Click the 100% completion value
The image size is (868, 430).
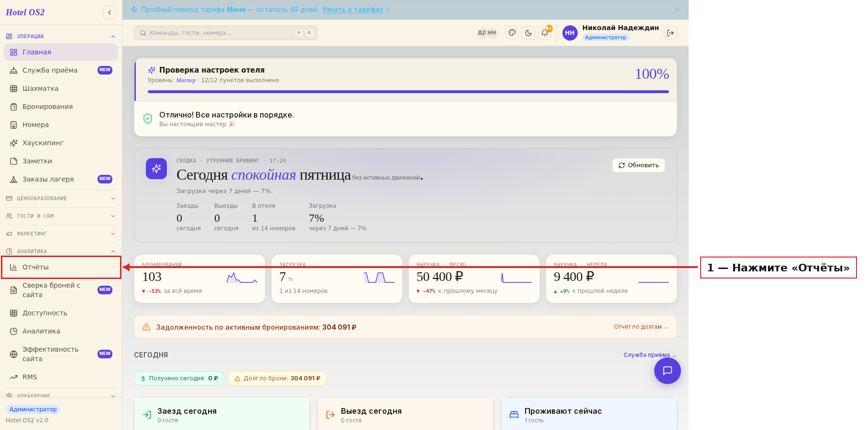tap(652, 74)
